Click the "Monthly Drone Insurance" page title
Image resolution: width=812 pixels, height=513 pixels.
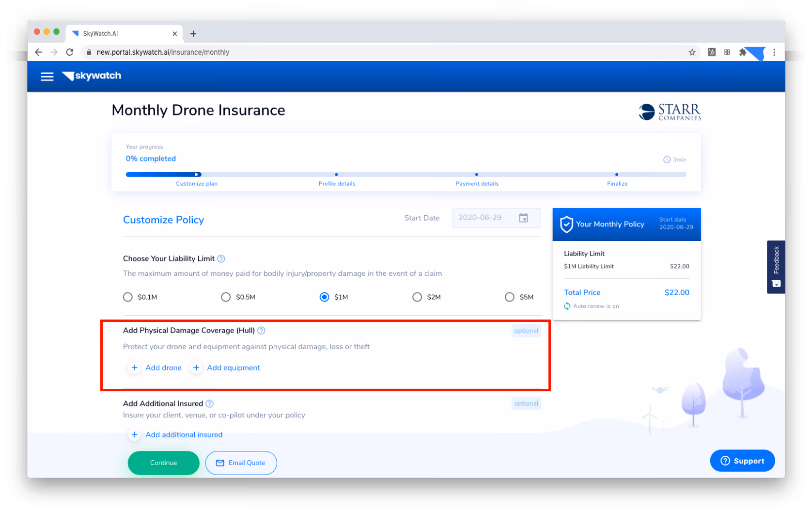click(x=199, y=111)
